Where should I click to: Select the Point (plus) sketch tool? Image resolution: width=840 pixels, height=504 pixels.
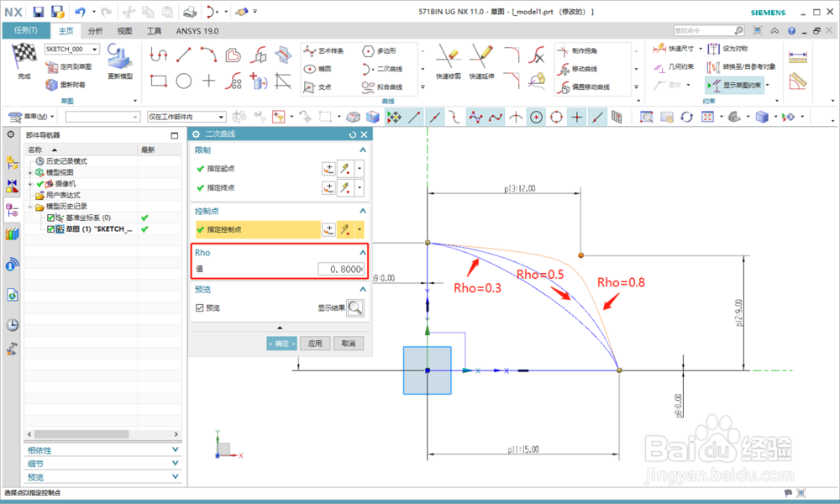coord(208,81)
